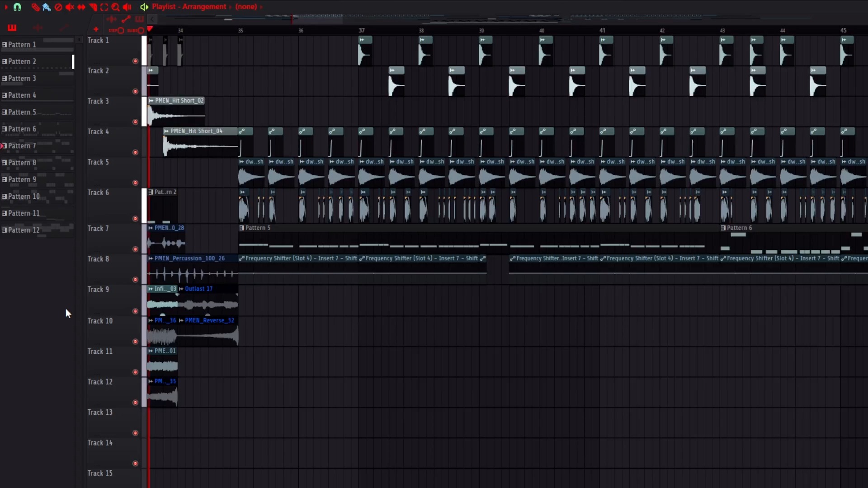Select first Frequency Shifter automation clip

(x=298, y=270)
